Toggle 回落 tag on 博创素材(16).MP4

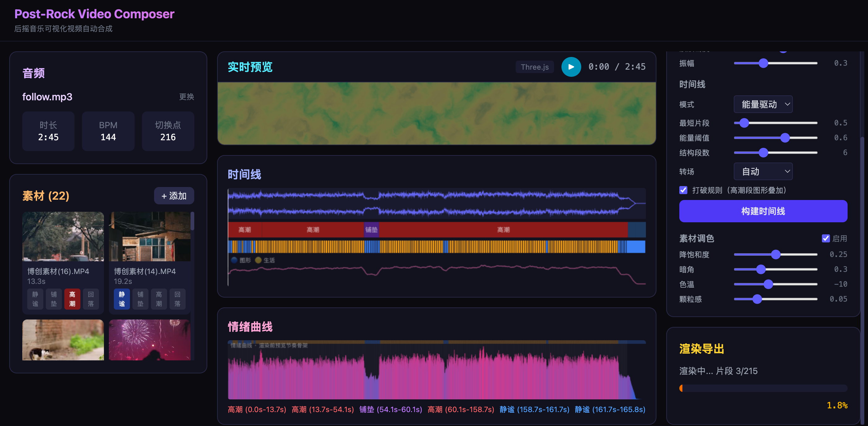click(91, 299)
